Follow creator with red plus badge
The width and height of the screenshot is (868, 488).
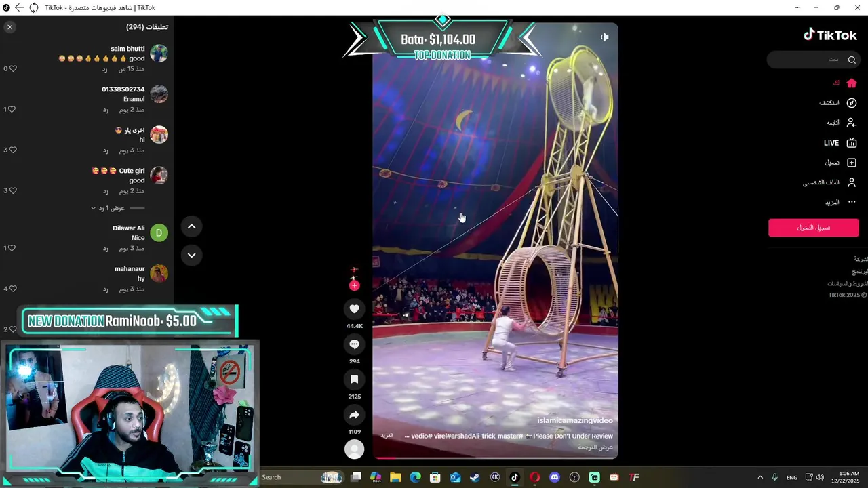(354, 285)
